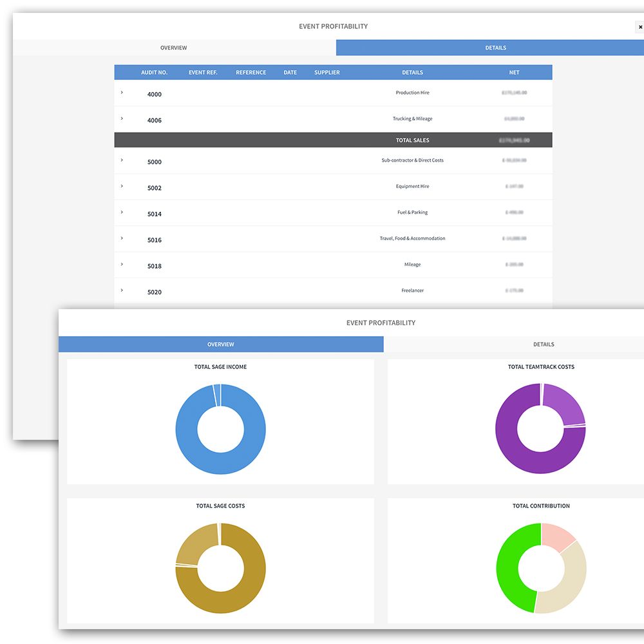Click the 'TOTAL SALES' summary row label
This screenshot has height=644, width=644.
[x=412, y=140]
